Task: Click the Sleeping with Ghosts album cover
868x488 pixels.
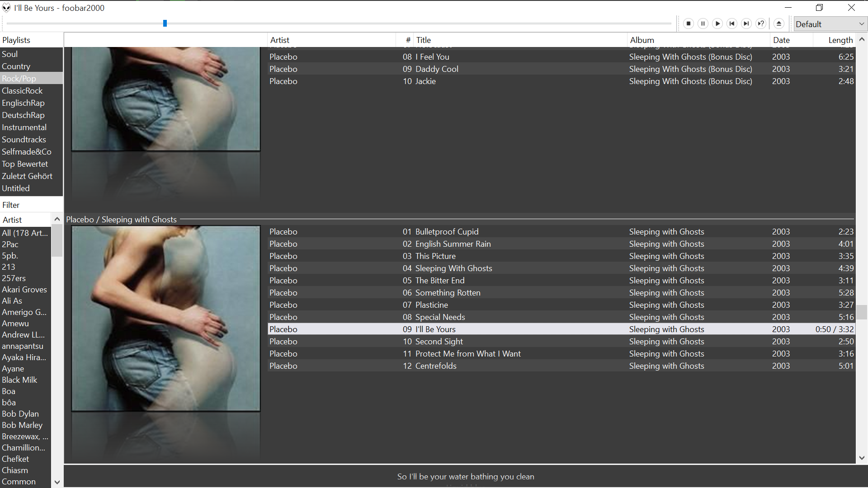Action: click(x=166, y=319)
